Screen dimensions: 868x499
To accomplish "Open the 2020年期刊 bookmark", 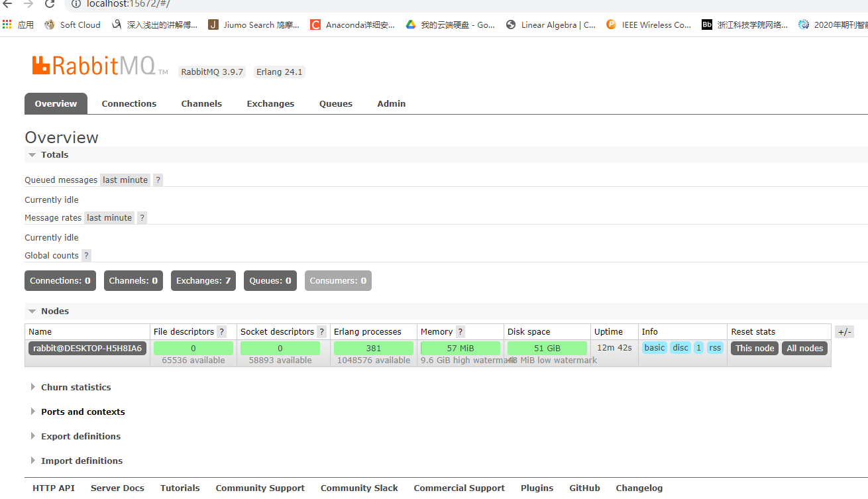I will (833, 25).
